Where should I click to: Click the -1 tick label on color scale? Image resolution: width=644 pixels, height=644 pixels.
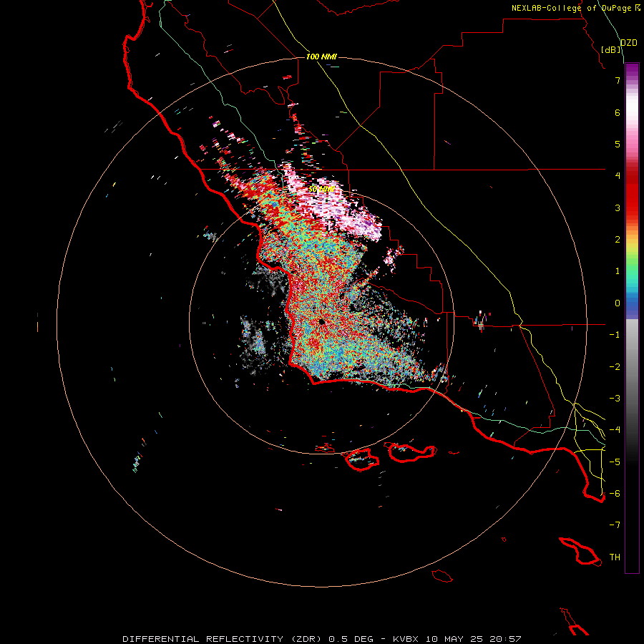tap(615, 335)
